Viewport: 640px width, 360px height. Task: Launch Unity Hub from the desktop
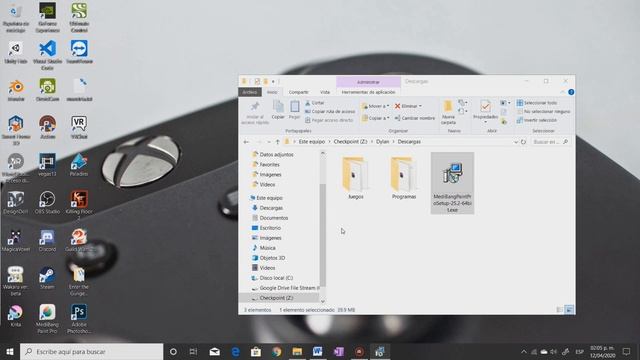point(16,52)
